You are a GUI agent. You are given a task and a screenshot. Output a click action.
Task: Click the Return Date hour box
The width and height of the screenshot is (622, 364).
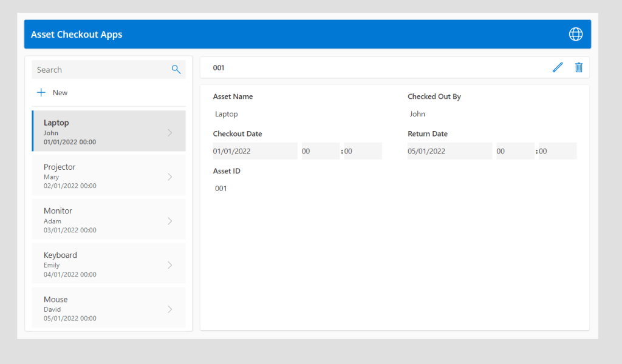(x=515, y=151)
